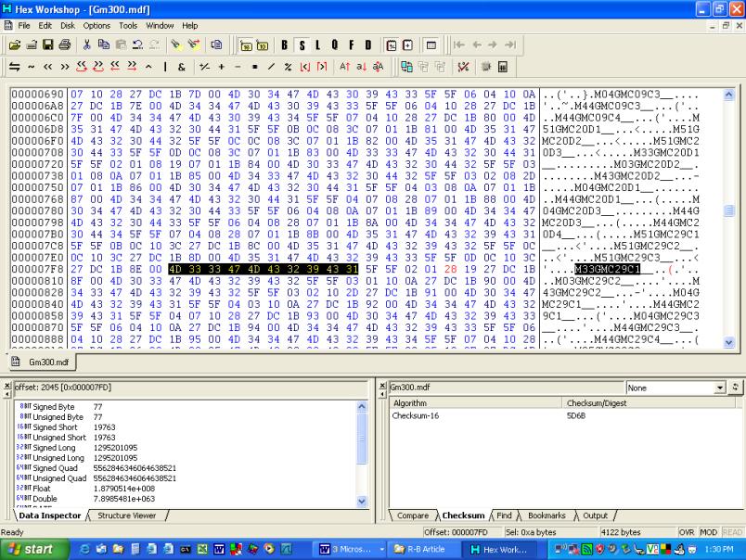Open the calculator icon in the operations toolbar
Screen dimensions: 746x560
(x=502, y=68)
